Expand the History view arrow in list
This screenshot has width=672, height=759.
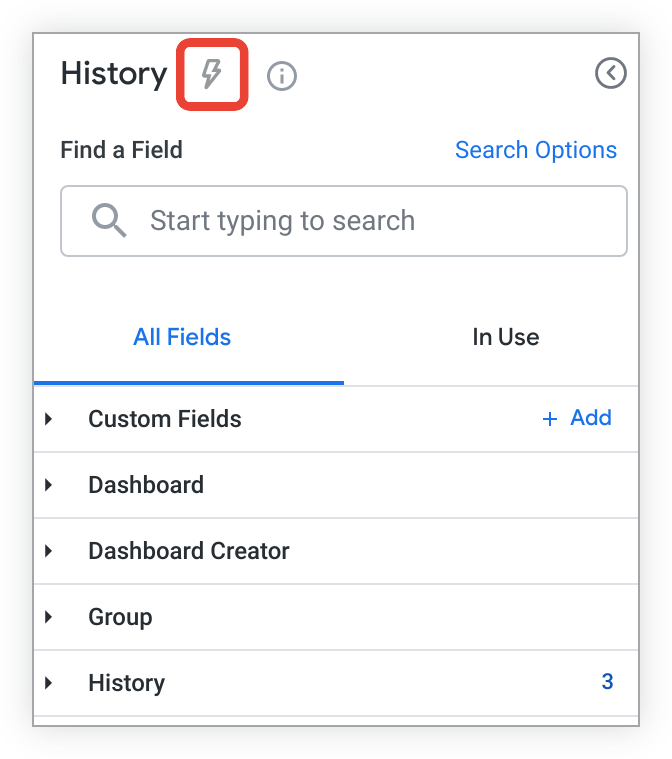pos(48,683)
